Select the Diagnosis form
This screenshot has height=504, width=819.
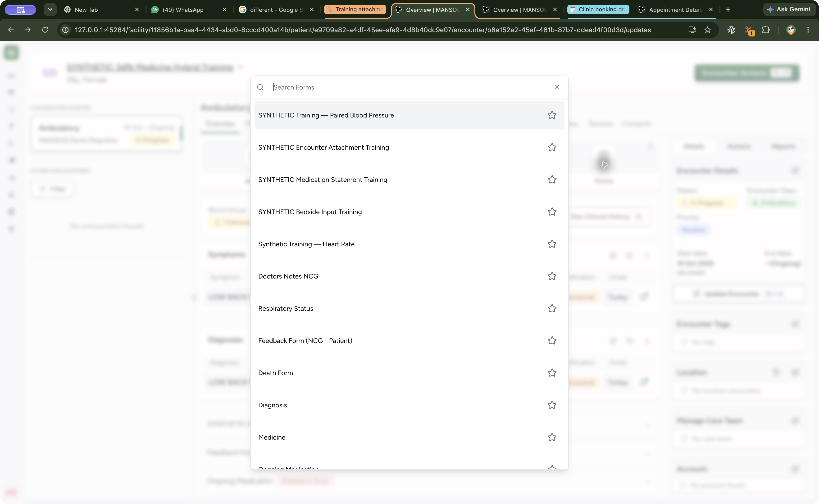point(409,405)
